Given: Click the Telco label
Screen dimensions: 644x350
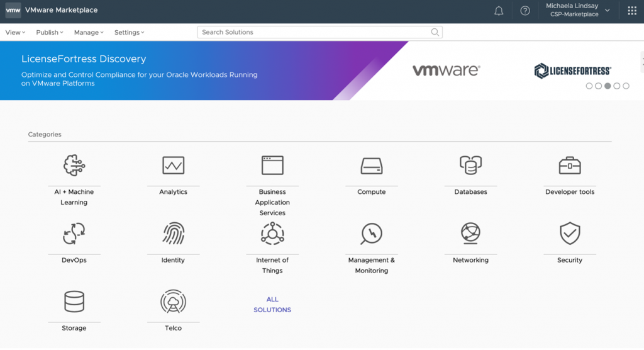Looking at the screenshot, I should [x=174, y=328].
